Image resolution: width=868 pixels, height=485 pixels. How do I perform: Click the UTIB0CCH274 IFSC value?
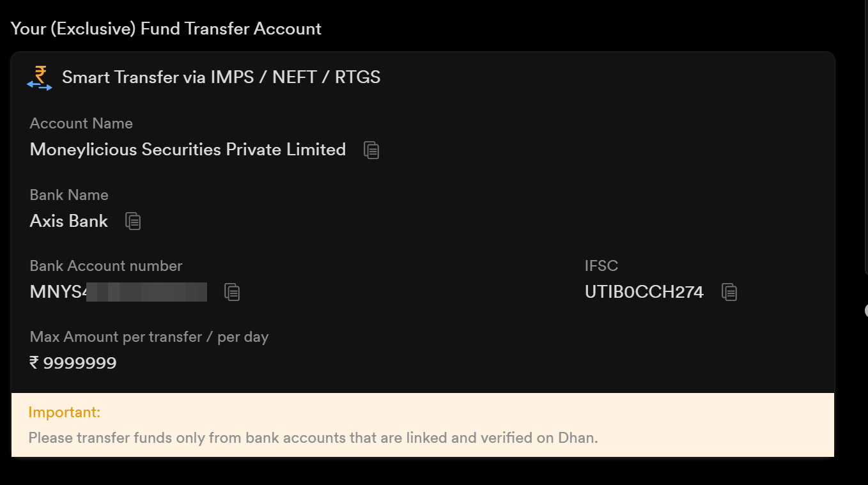click(x=644, y=292)
